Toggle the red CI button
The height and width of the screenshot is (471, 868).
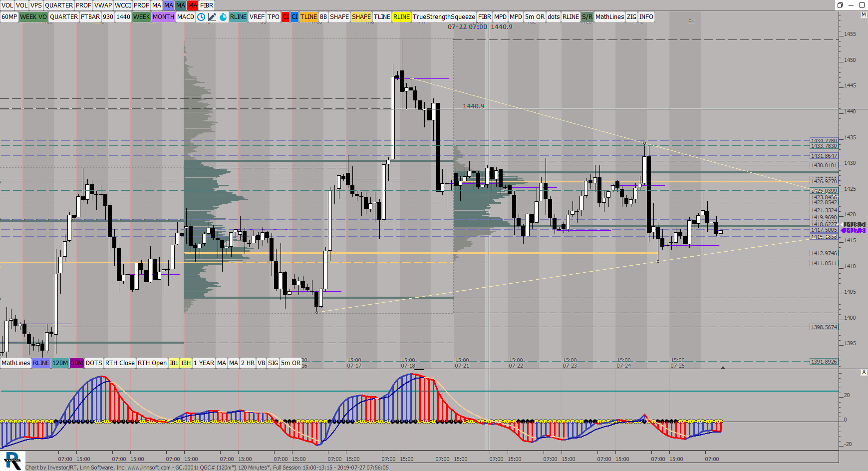[x=286, y=17]
